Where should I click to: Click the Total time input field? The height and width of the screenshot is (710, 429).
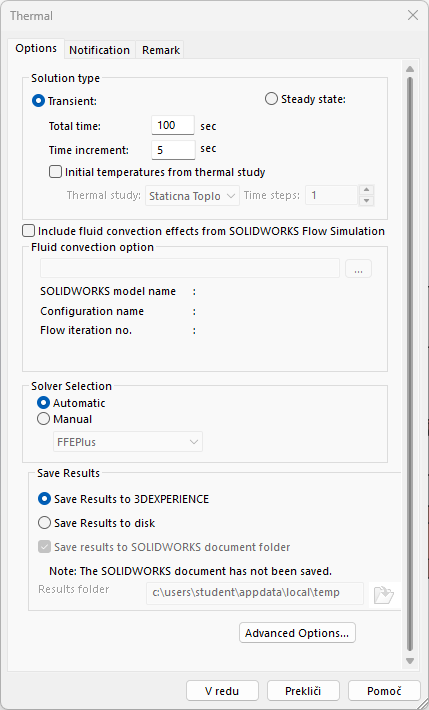[173, 125]
